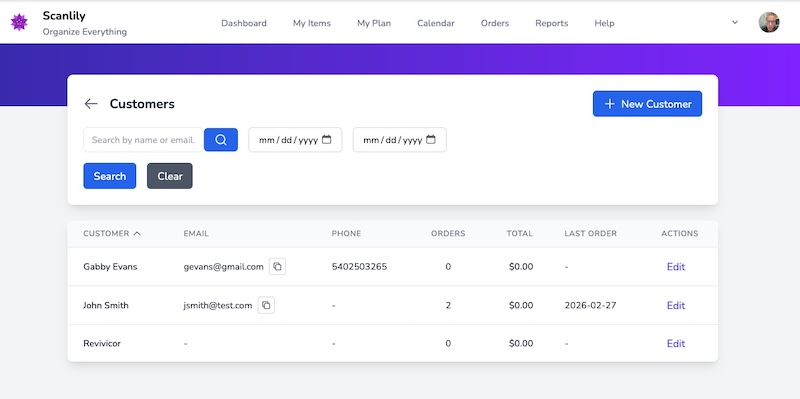This screenshot has height=399, width=800.
Task: Edit the Revivicor customer
Action: tap(676, 344)
